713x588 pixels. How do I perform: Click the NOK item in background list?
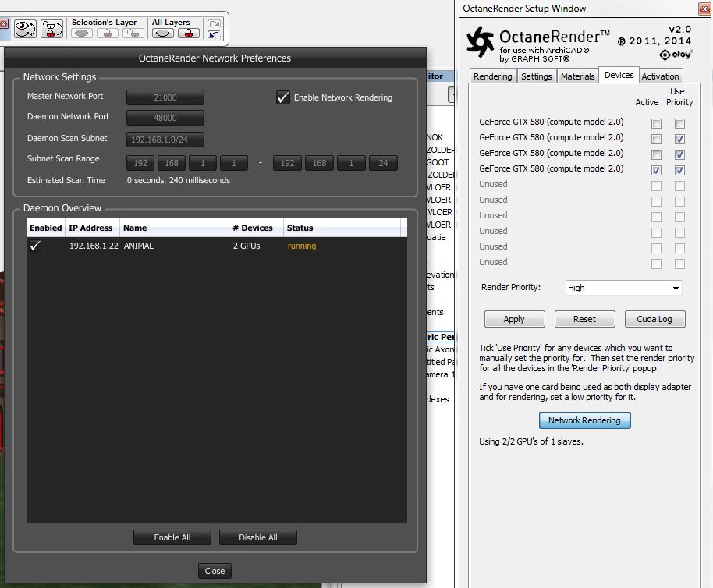[435, 137]
